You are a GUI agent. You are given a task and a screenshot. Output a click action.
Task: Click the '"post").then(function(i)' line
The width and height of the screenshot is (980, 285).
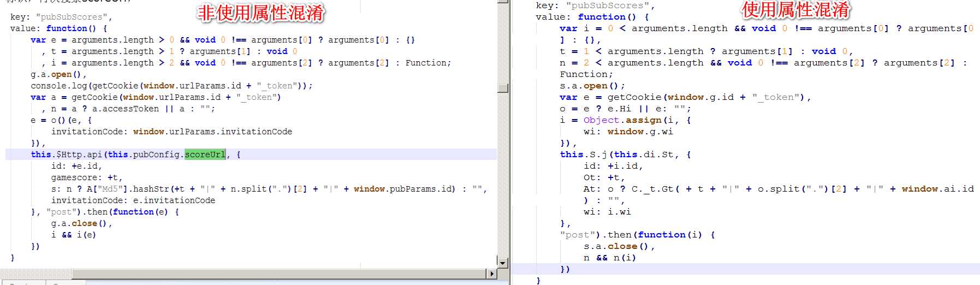pyautogui.click(x=638, y=235)
